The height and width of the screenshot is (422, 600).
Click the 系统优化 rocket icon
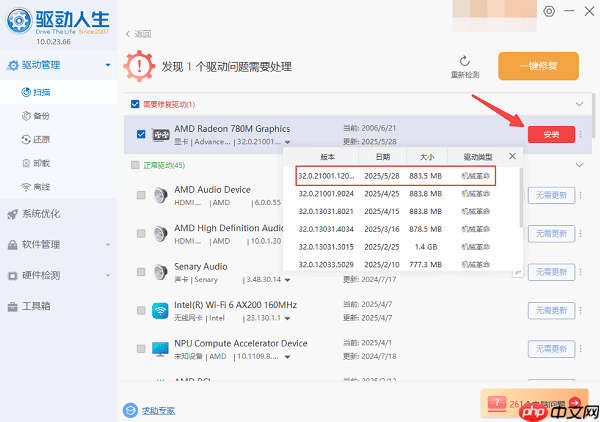pos(13,214)
